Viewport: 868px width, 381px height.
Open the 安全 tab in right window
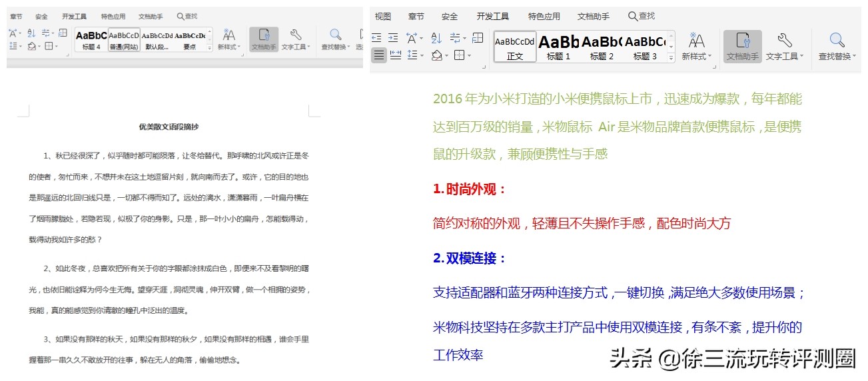(450, 16)
